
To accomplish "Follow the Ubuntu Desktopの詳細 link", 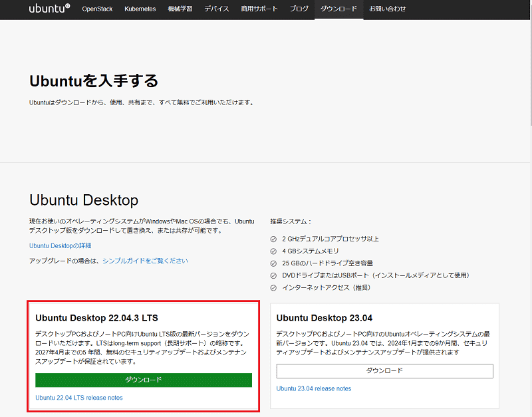I will (x=60, y=245).
